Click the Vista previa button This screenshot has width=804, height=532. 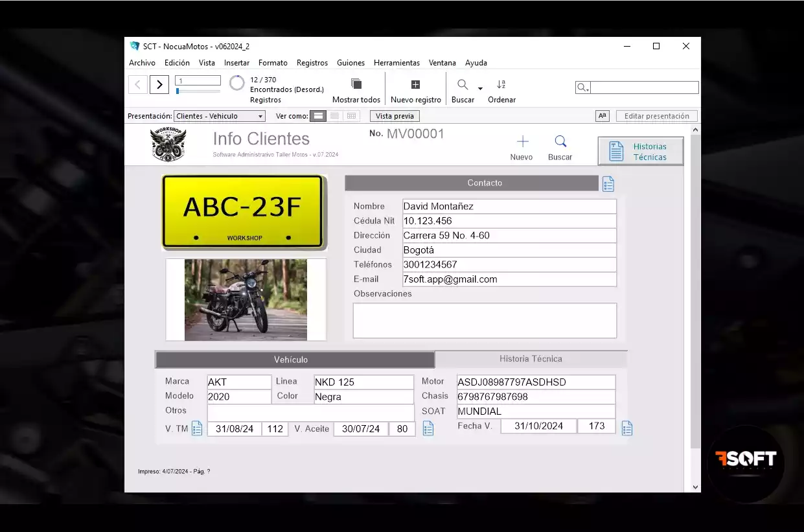395,116
